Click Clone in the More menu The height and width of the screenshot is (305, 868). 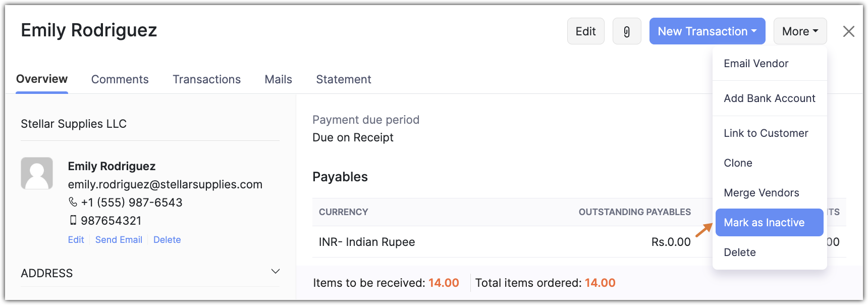point(738,163)
